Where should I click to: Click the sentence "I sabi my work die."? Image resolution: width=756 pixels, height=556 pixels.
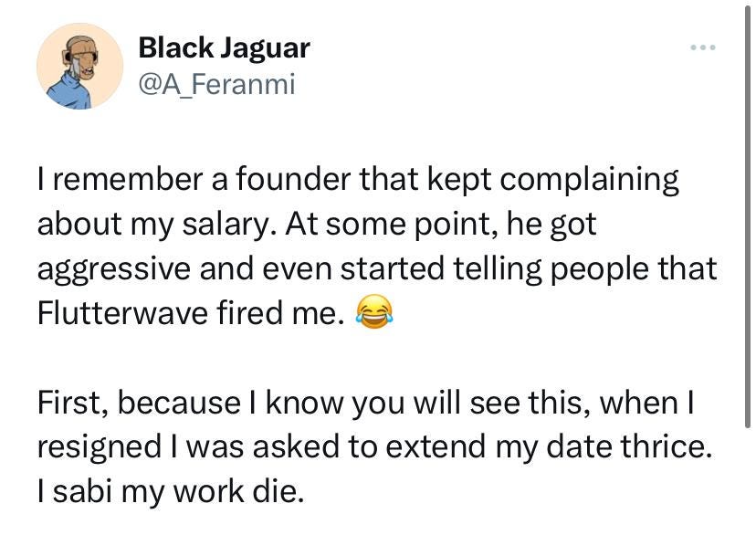171,491
